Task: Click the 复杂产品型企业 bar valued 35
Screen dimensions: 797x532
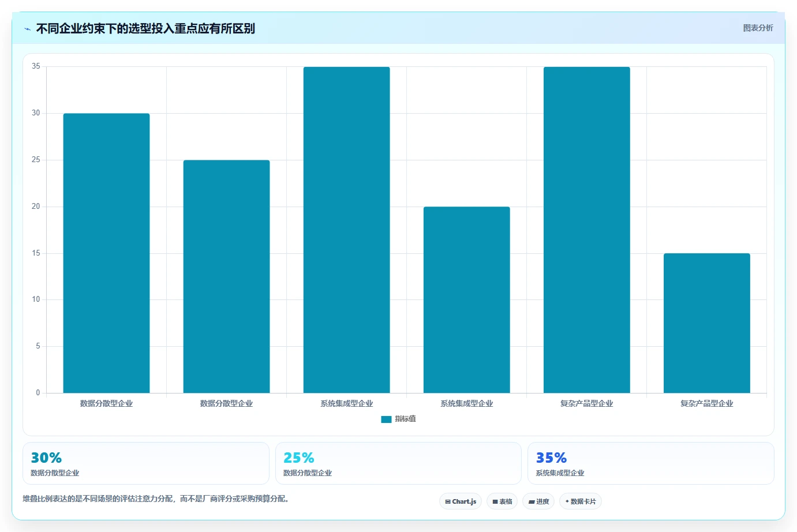Action: 586,230
